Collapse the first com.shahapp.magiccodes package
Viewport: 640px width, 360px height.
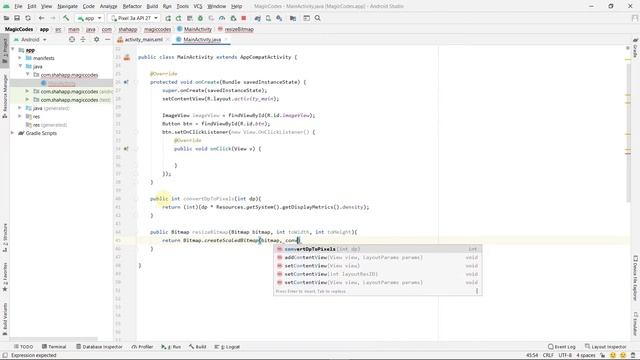point(27,75)
